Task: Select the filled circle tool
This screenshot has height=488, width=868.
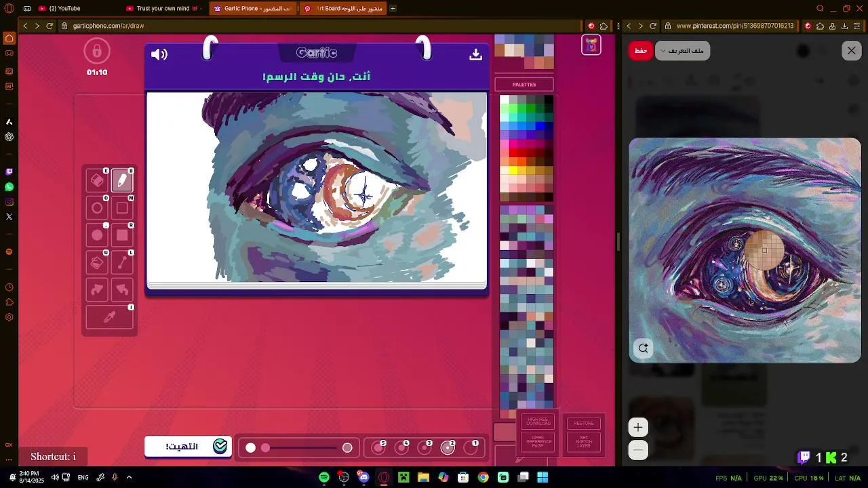Action: (x=97, y=235)
